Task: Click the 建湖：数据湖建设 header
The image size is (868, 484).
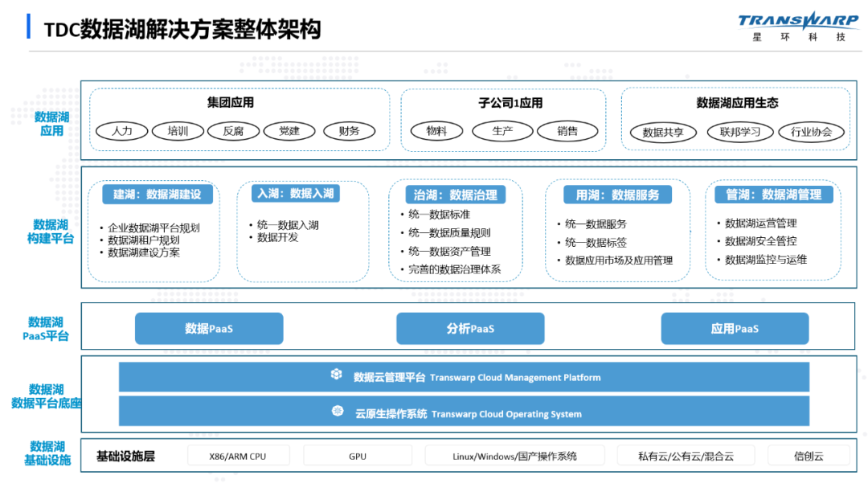Action: pos(158,195)
